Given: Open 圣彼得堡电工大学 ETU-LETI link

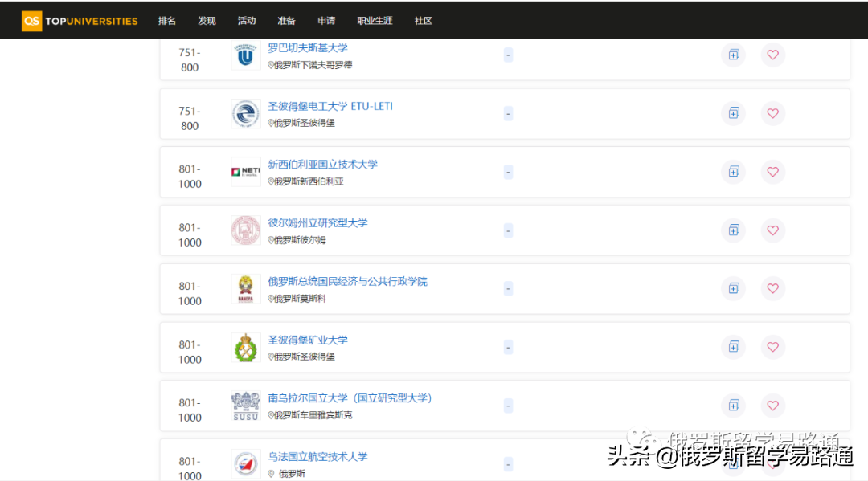Looking at the screenshot, I should (x=330, y=106).
